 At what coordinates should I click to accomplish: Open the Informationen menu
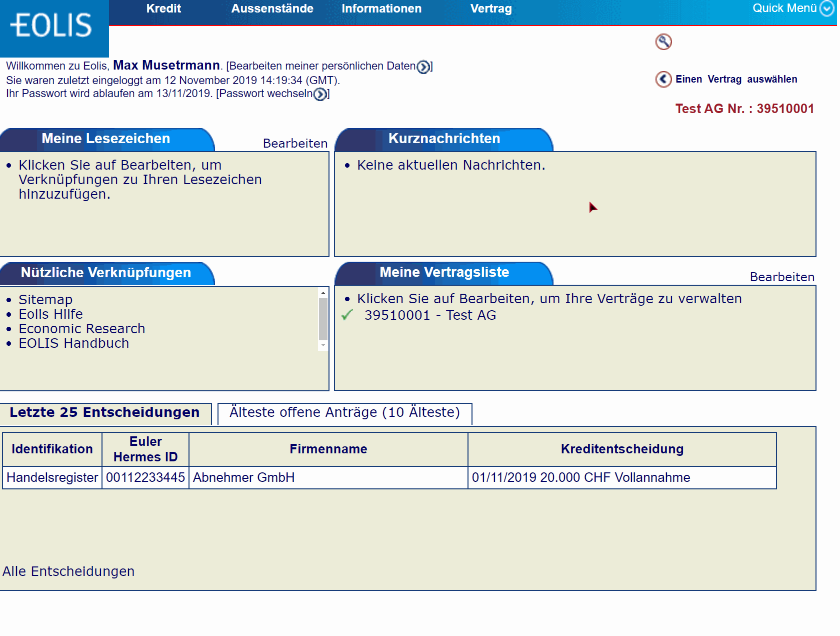(381, 9)
